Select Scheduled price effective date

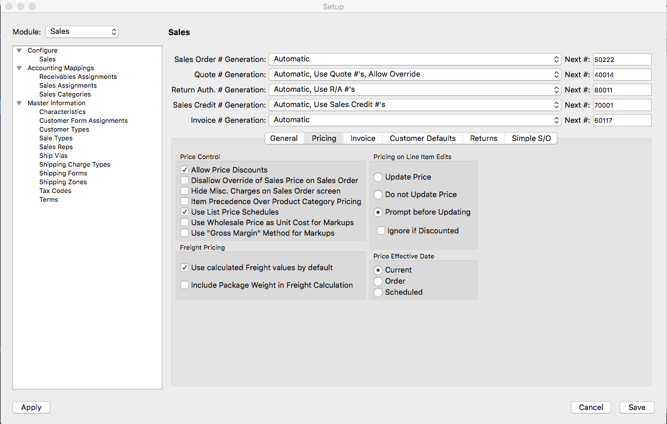point(378,292)
